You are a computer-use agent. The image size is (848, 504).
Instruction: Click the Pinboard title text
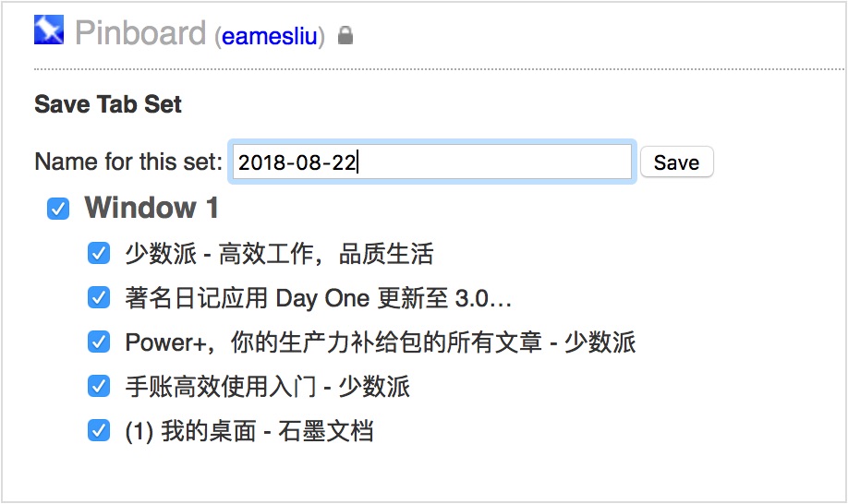coord(140,34)
